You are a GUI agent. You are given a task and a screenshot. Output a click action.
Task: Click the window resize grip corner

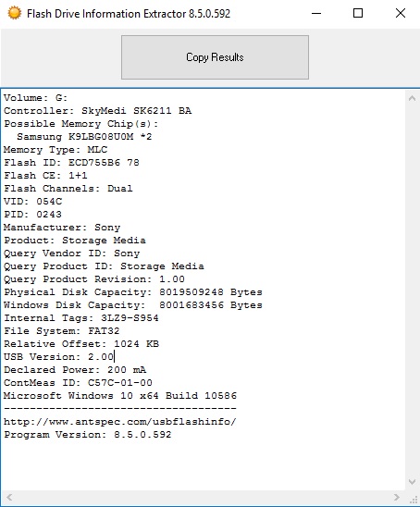pos(414,500)
